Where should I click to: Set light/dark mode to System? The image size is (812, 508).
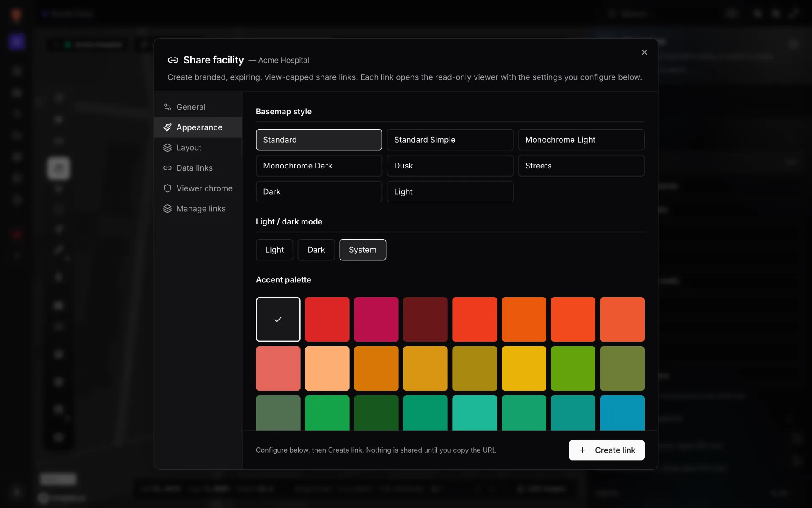coord(363,250)
